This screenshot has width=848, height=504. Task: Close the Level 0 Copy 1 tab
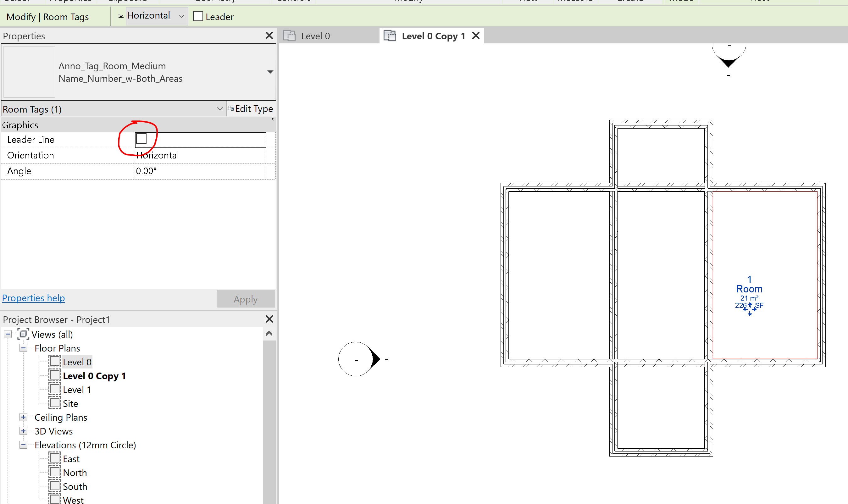pyautogui.click(x=476, y=35)
